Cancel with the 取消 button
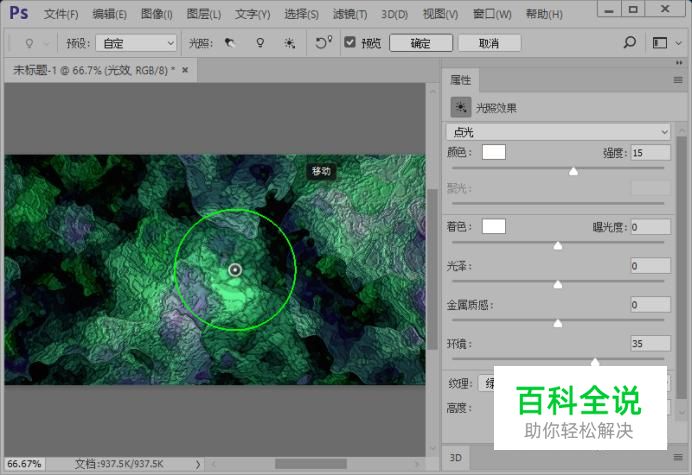 click(x=489, y=43)
